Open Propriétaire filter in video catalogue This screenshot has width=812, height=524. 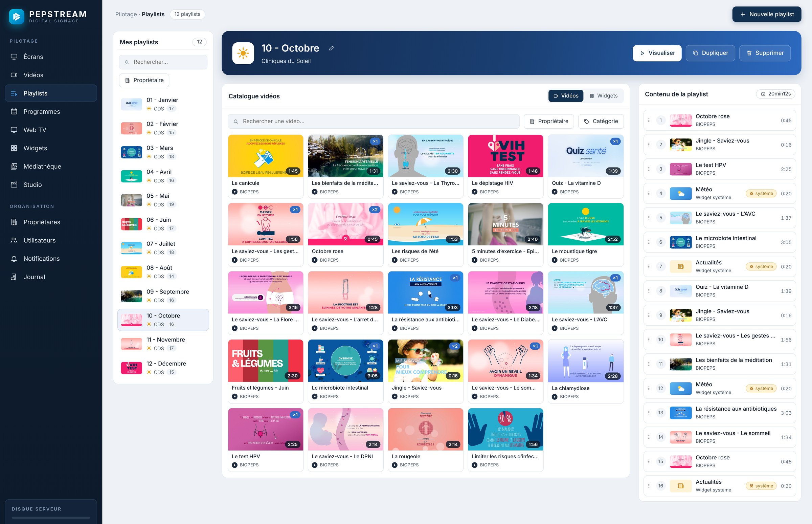(549, 122)
